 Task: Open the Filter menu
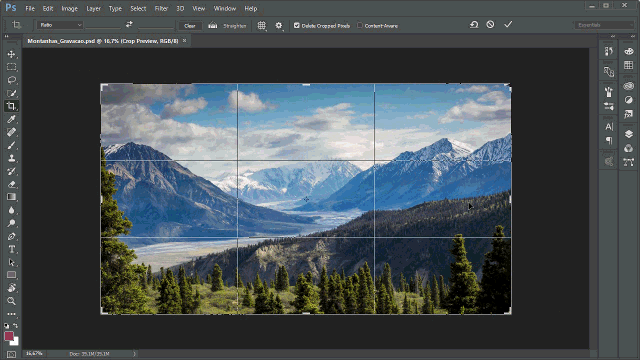[161, 8]
